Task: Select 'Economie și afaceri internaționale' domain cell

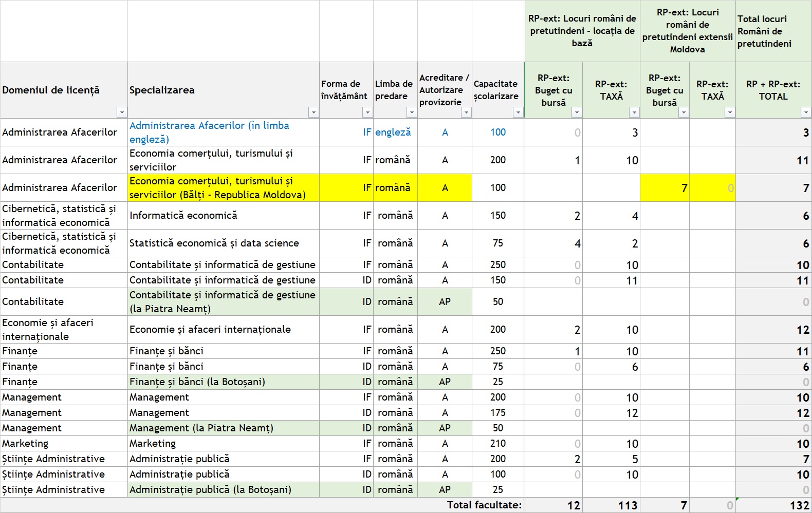Action: (x=64, y=330)
